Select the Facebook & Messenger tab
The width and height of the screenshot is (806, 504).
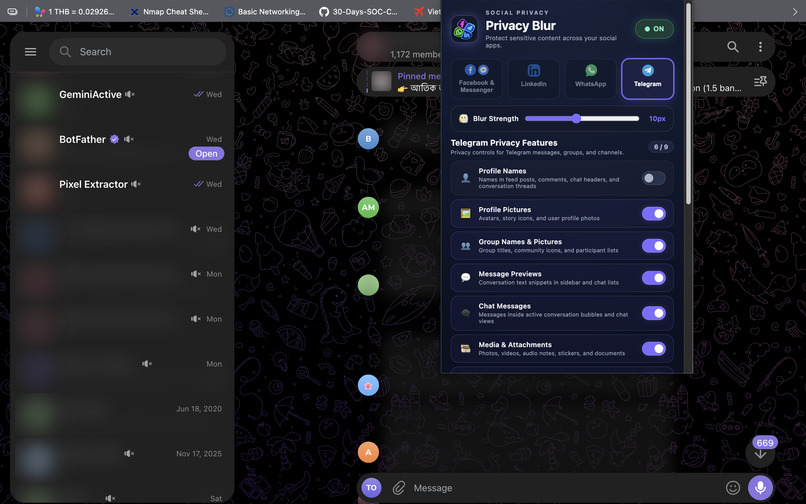pyautogui.click(x=477, y=79)
